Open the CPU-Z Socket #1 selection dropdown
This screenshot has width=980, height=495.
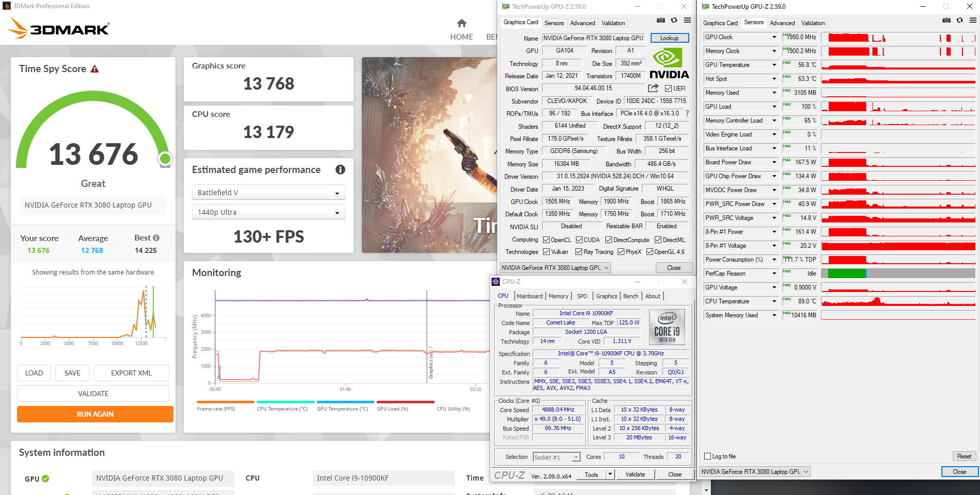click(x=556, y=457)
